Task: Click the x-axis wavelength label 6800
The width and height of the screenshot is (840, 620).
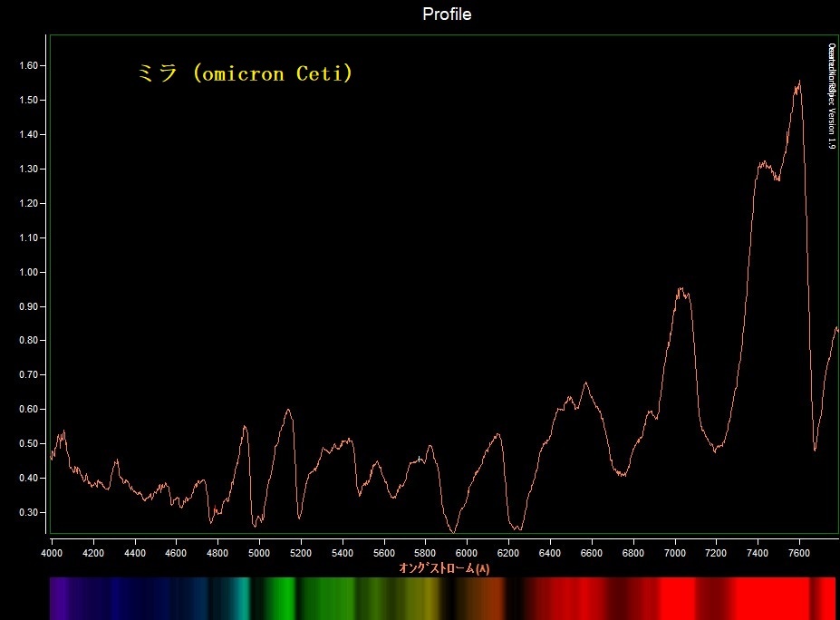Action: click(x=632, y=553)
